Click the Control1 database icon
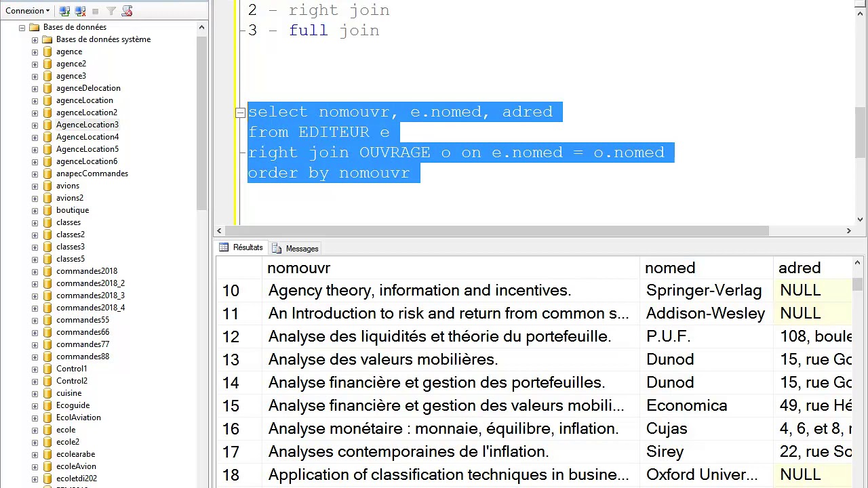 47,369
